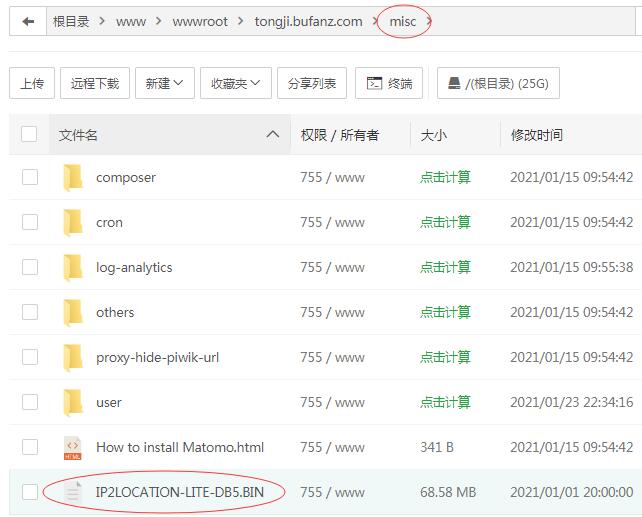The image size is (642, 517).
Task: Open the log-analytics folder icon
Action: 73,267
